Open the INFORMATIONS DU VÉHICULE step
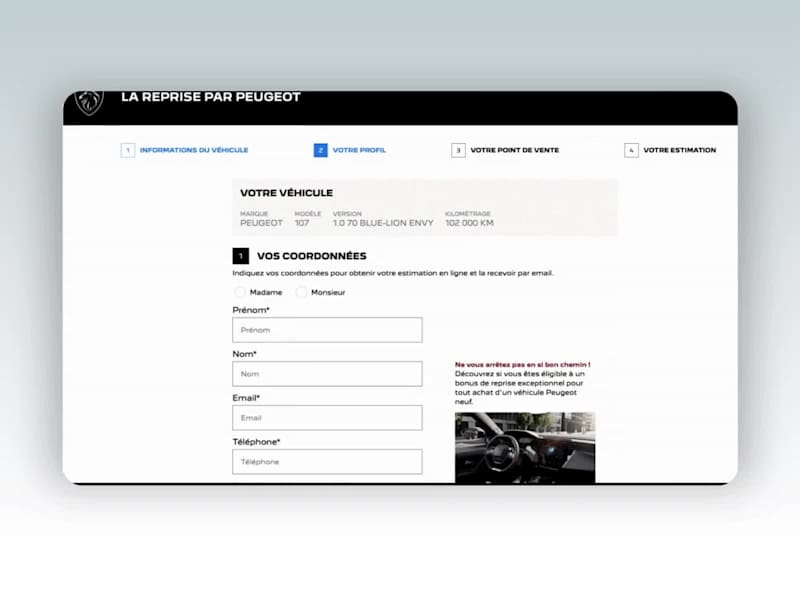 click(192, 150)
